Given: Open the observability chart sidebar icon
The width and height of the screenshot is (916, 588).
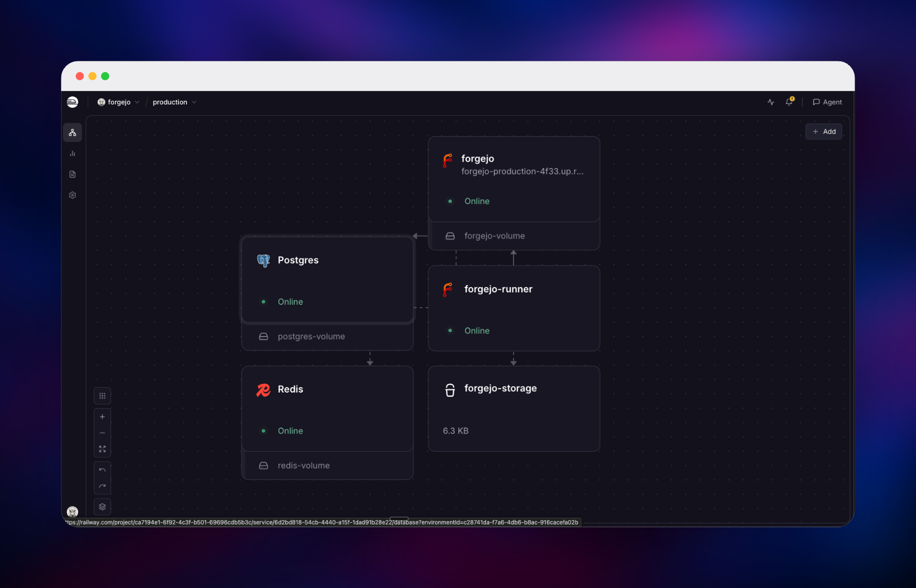Looking at the screenshot, I should tap(73, 153).
